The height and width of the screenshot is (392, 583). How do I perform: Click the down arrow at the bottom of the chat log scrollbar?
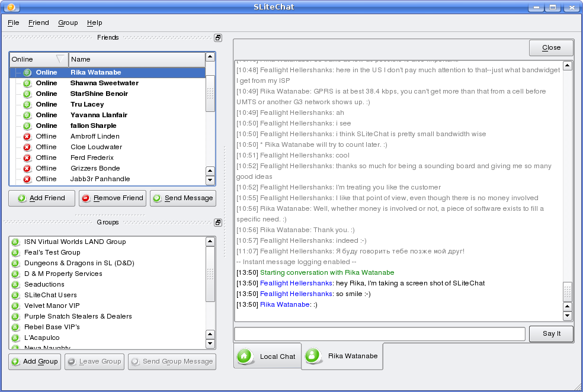click(x=568, y=316)
